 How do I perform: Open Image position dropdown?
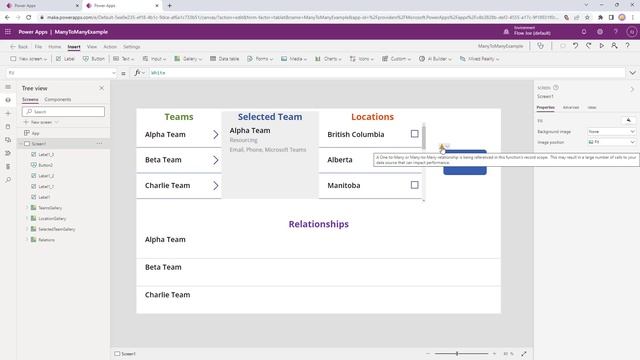[x=611, y=142]
